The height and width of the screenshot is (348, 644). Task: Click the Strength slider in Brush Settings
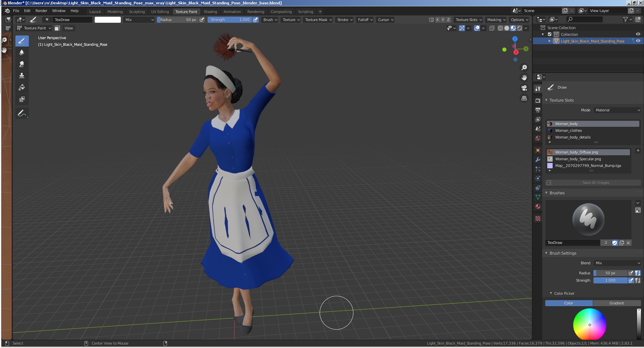(610, 280)
